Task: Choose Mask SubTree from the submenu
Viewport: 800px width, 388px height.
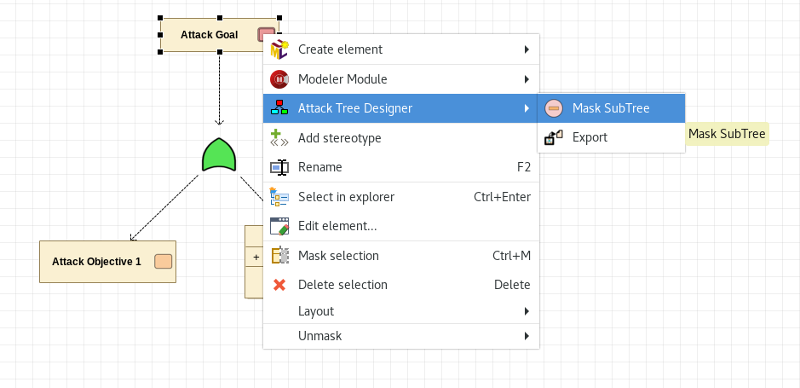Action: point(611,108)
